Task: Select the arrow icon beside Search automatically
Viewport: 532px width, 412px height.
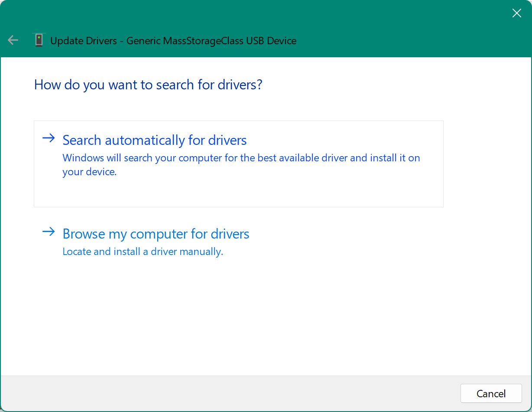Action: tap(49, 138)
